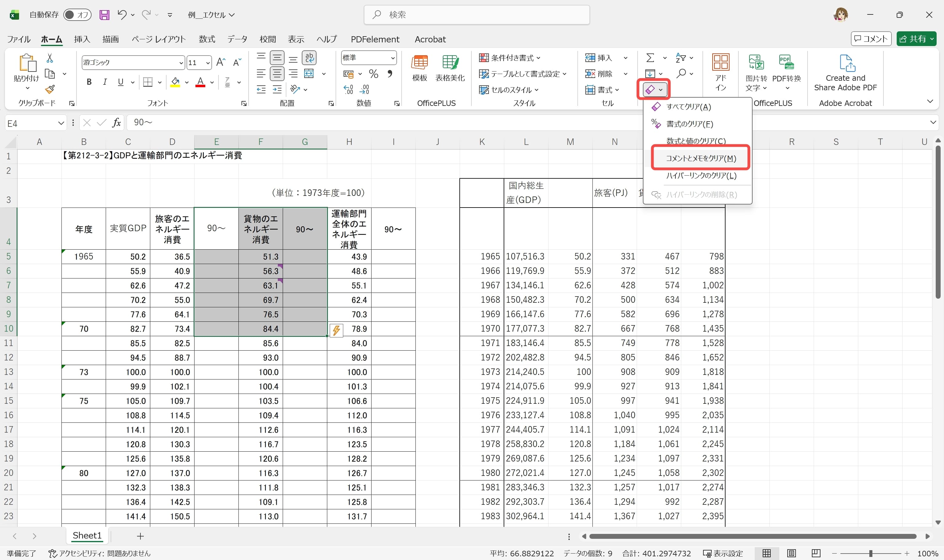Toggle underline formatting
944x560 pixels.
[120, 82]
